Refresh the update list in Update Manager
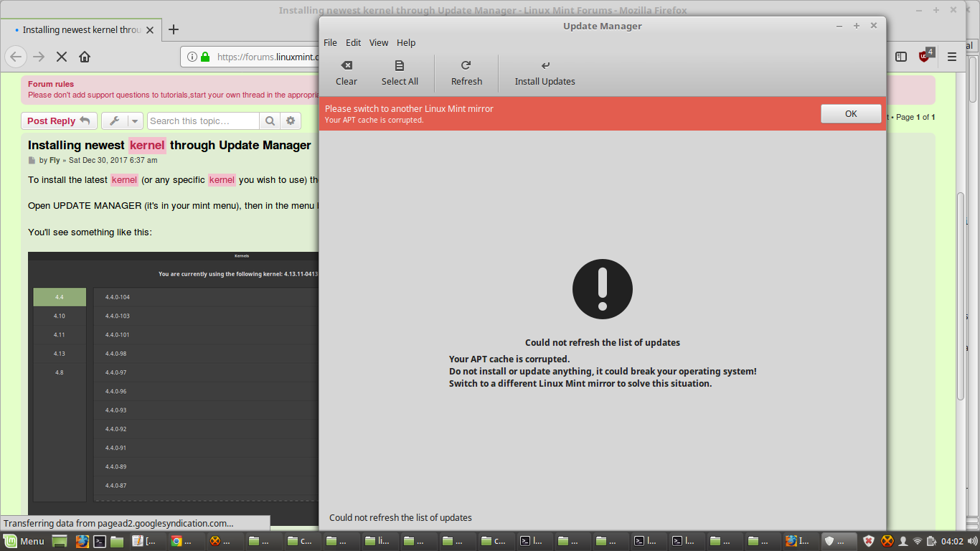Viewport: 980px width, 551px height. tap(466, 72)
